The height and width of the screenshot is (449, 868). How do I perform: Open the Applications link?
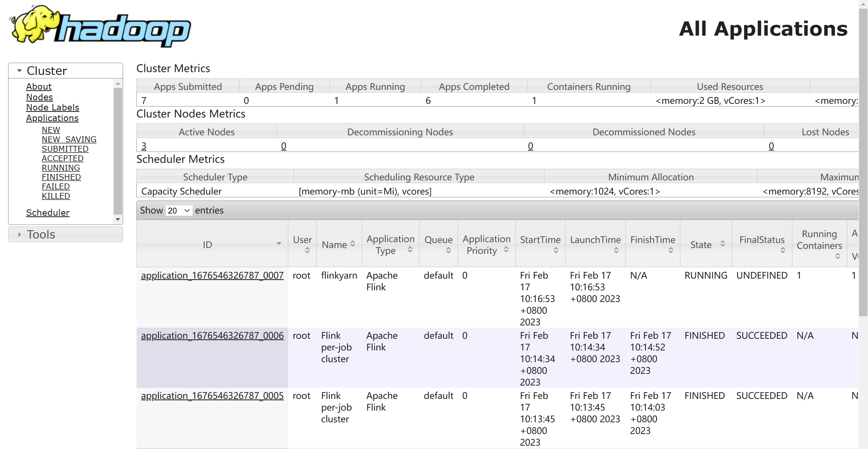click(52, 118)
